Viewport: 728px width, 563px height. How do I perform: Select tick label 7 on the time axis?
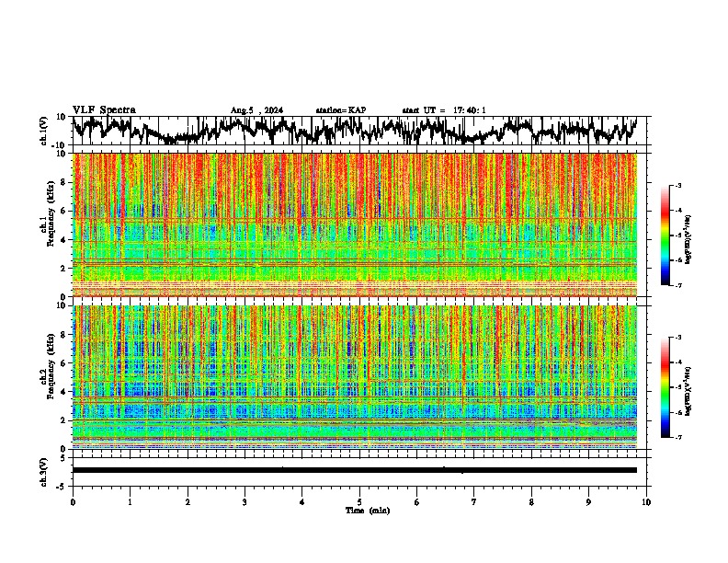(x=474, y=502)
